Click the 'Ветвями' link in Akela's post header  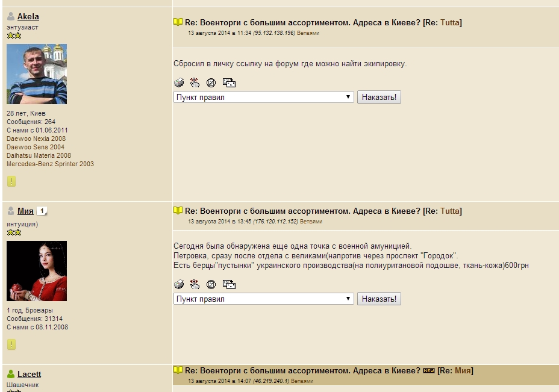(x=308, y=33)
